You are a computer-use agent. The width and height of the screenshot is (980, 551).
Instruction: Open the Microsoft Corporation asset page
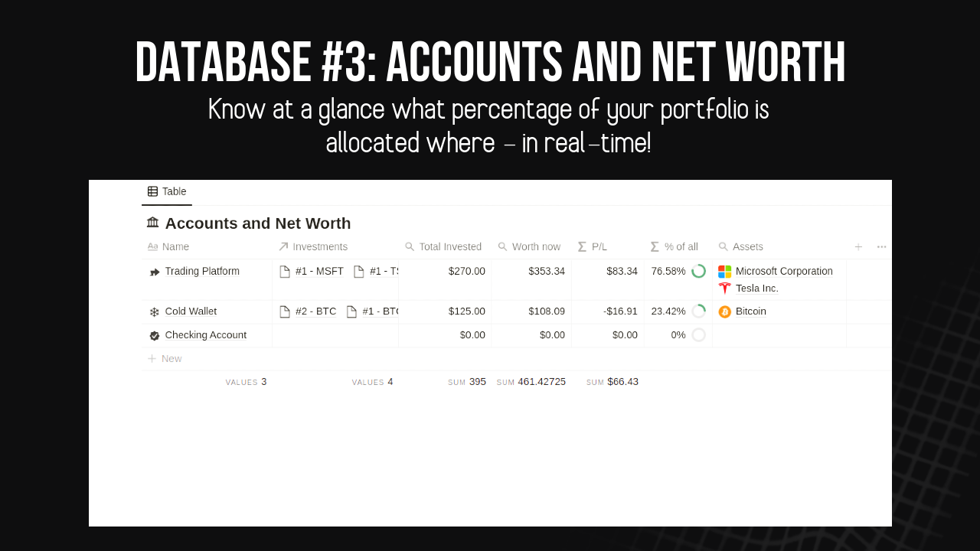coord(783,271)
